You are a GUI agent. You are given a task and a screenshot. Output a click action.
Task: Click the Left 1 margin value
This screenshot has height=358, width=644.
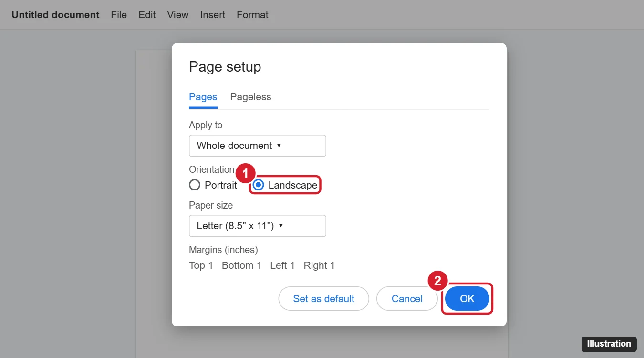pyautogui.click(x=282, y=265)
